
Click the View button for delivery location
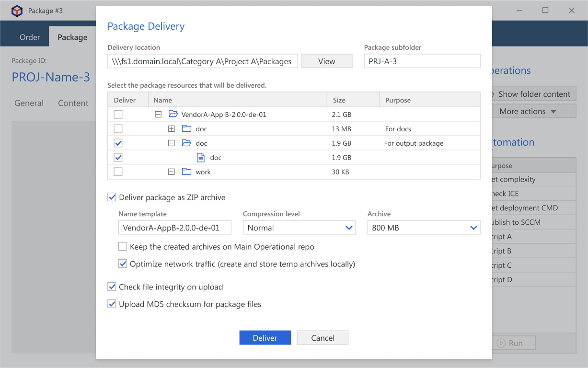click(x=326, y=61)
